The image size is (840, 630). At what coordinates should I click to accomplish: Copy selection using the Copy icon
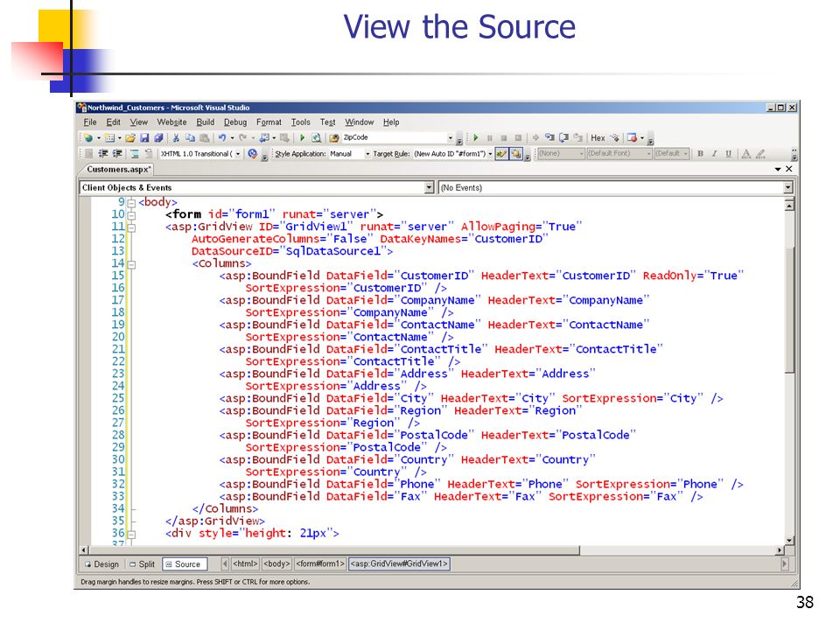click(190, 137)
